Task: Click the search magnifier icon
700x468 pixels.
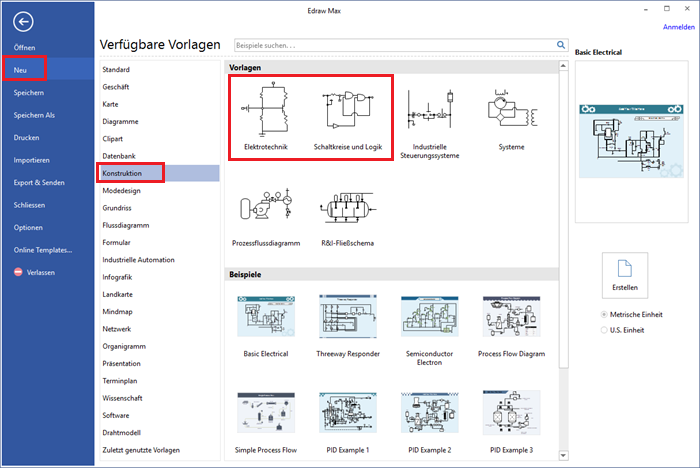Action: pyautogui.click(x=561, y=45)
